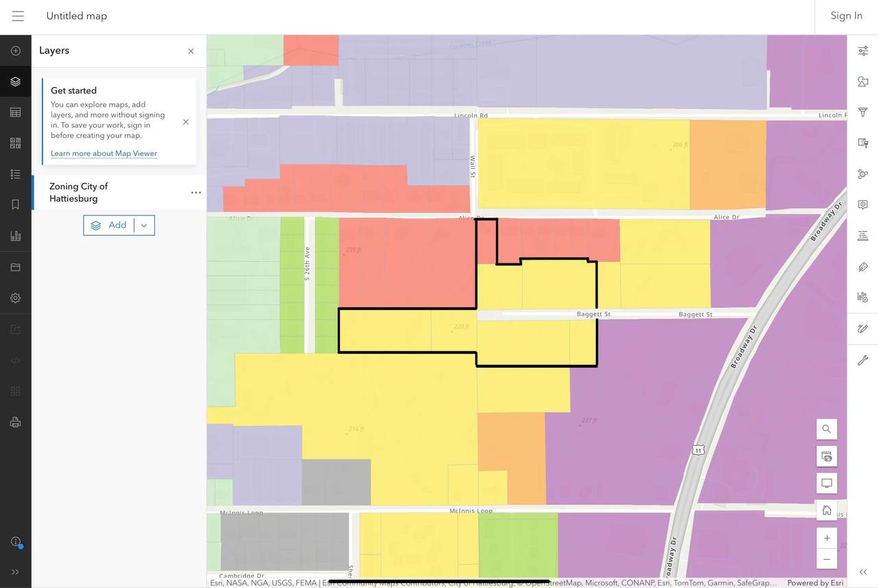Expand the left toolbar
Image resolution: width=878 pixels, height=588 pixels.
(x=15, y=572)
